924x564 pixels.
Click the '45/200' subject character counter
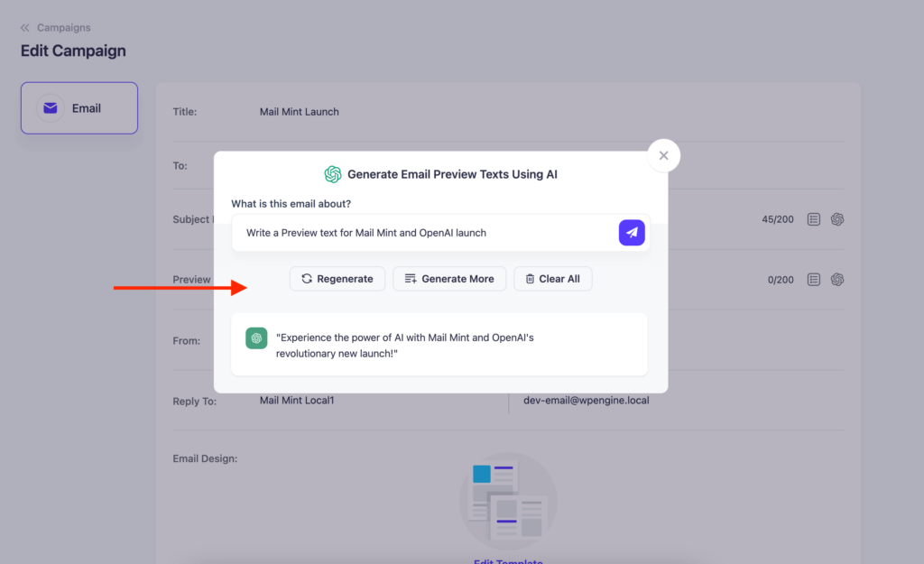point(777,219)
